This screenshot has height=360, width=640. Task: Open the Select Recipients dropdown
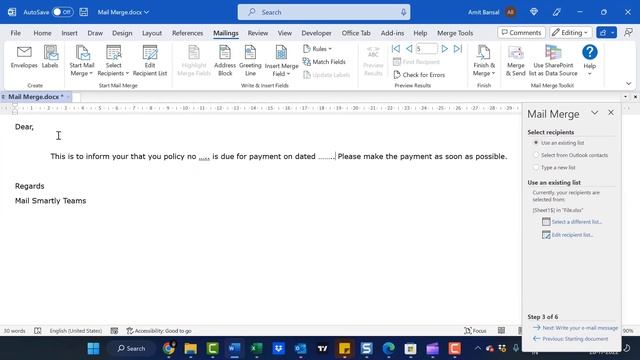[113, 61]
